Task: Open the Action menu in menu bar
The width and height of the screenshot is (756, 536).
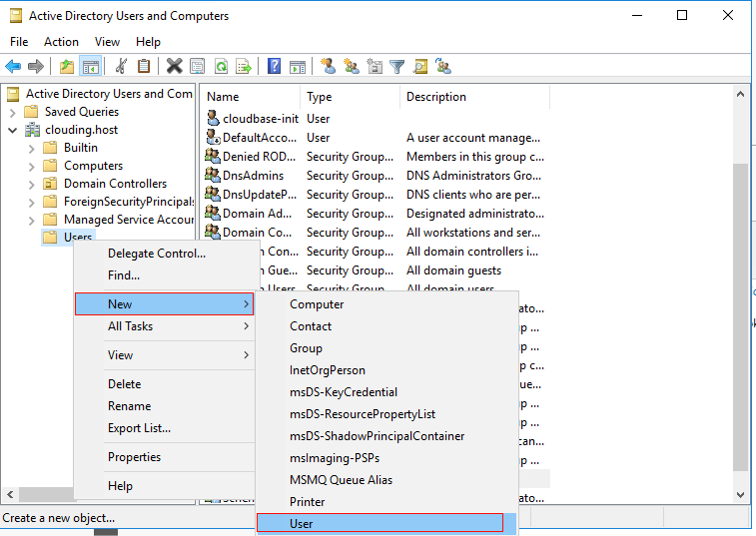Action: (61, 42)
